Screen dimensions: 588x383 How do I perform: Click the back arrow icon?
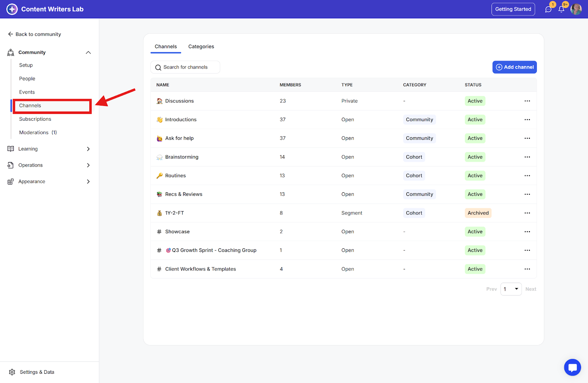pos(10,34)
